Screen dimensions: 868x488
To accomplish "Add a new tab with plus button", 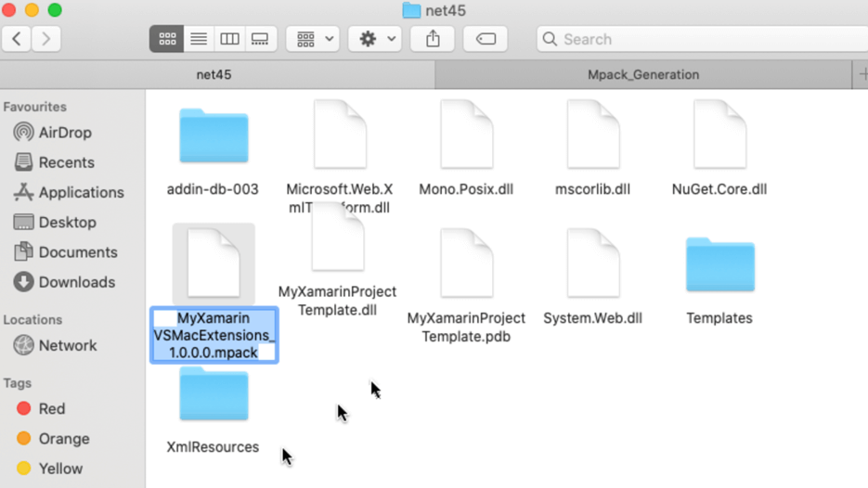I will point(861,74).
